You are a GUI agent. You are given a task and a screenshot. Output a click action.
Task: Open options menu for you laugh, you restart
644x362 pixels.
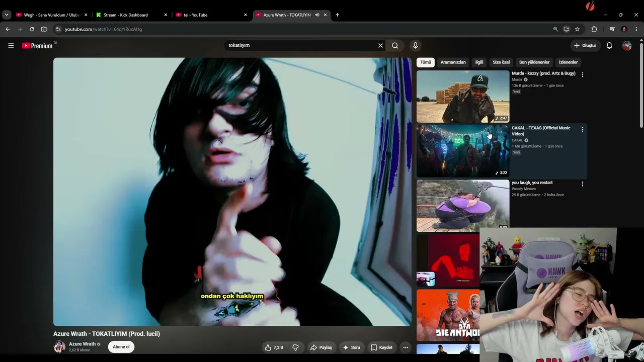point(582,184)
